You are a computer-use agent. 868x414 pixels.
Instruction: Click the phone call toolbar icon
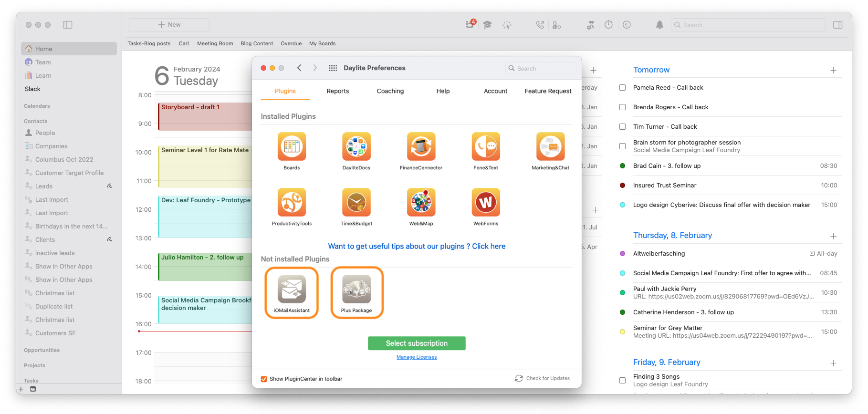click(540, 25)
